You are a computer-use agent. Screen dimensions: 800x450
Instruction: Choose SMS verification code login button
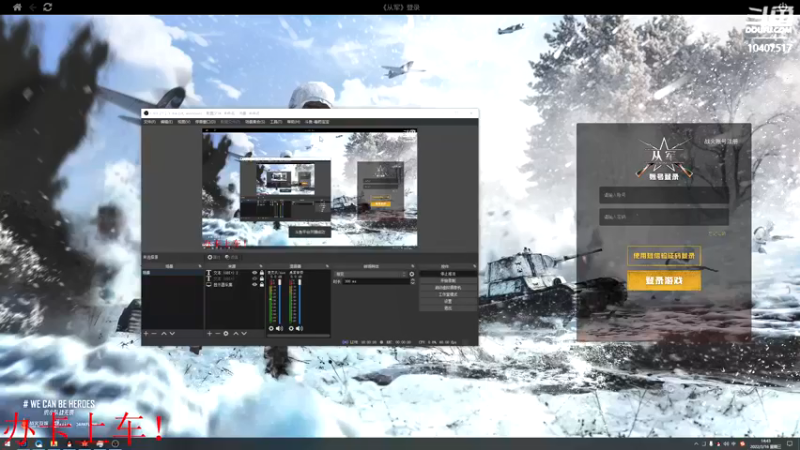(x=664, y=256)
